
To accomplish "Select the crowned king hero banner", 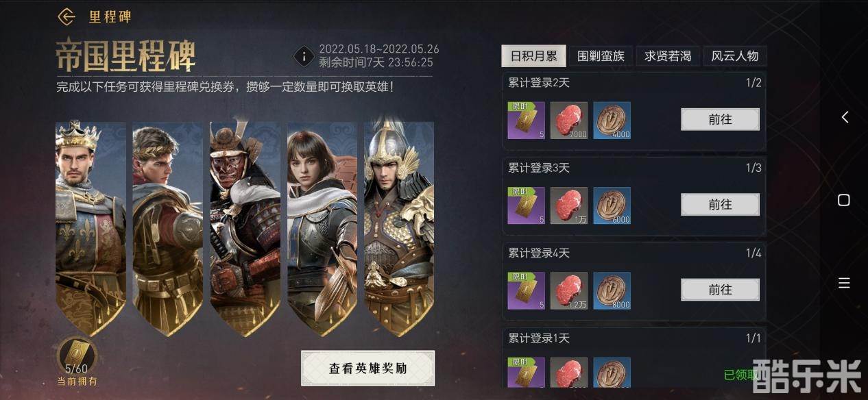I will pos(91,226).
